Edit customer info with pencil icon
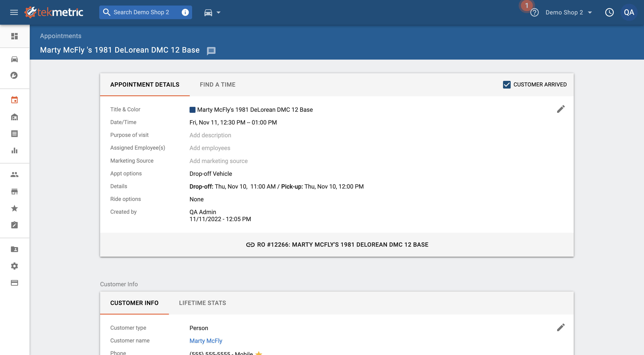 tap(561, 327)
